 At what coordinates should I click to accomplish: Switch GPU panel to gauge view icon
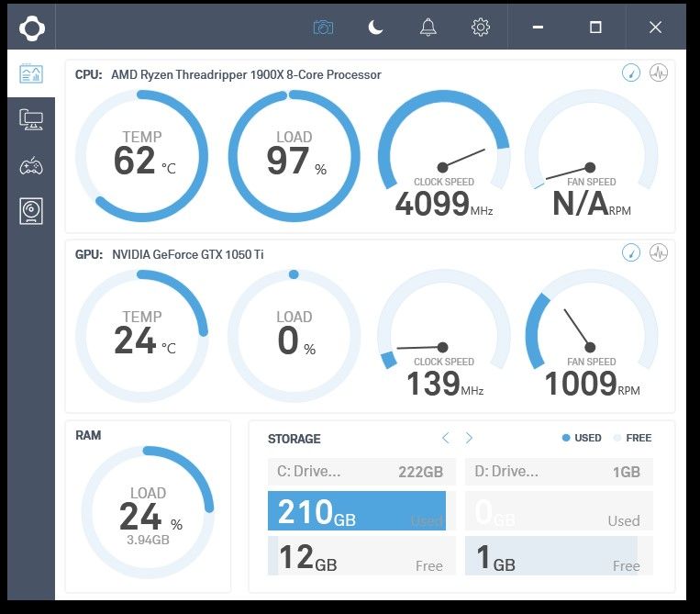[631, 253]
